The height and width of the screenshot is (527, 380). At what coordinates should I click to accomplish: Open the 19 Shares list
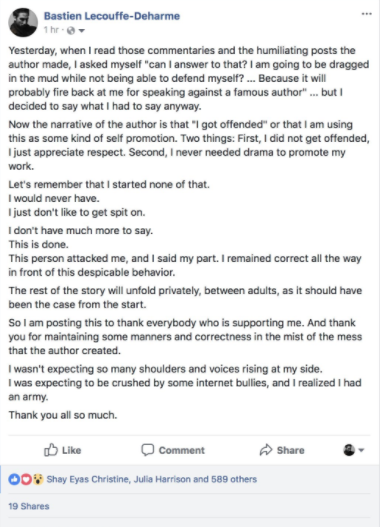(x=29, y=506)
